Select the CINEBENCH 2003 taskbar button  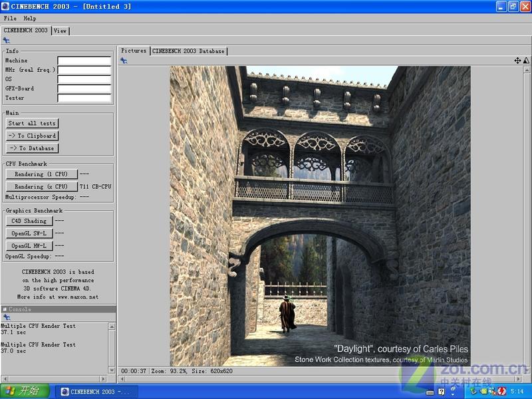tap(96, 392)
